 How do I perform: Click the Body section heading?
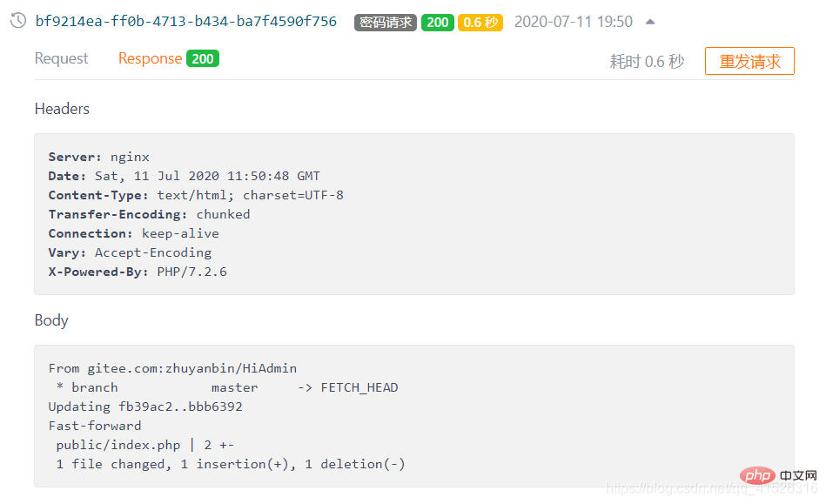[51, 320]
